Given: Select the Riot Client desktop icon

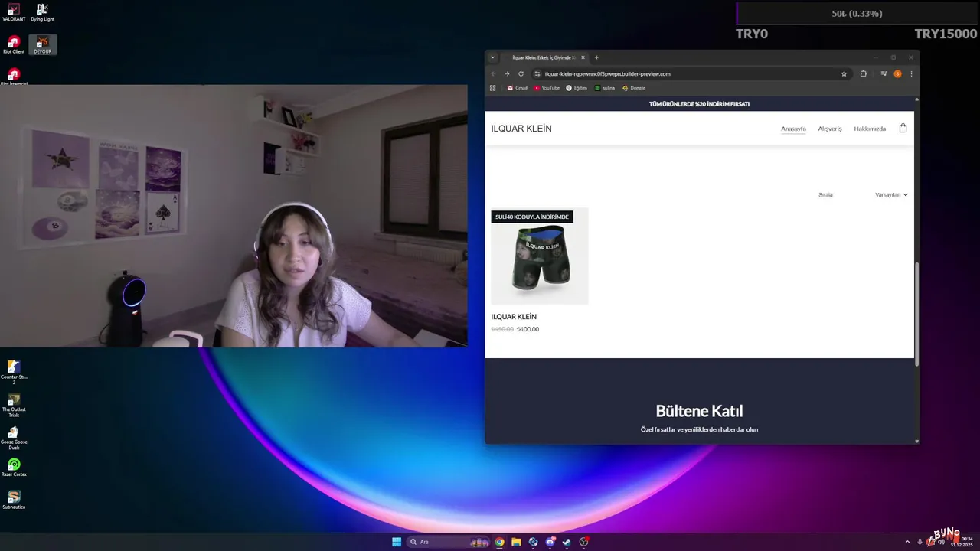Looking at the screenshot, I should (x=14, y=44).
